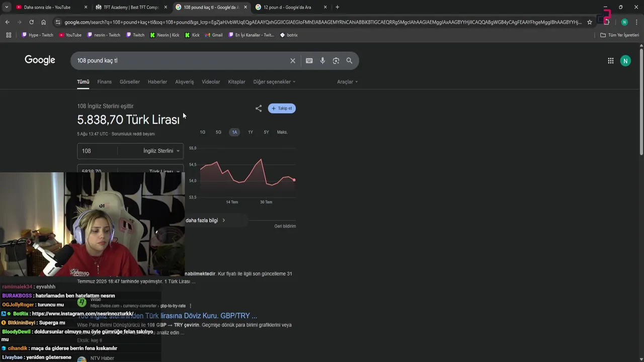Select the 1A chart range
Viewport: 644px width, 362px height.
click(x=234, y=132)
